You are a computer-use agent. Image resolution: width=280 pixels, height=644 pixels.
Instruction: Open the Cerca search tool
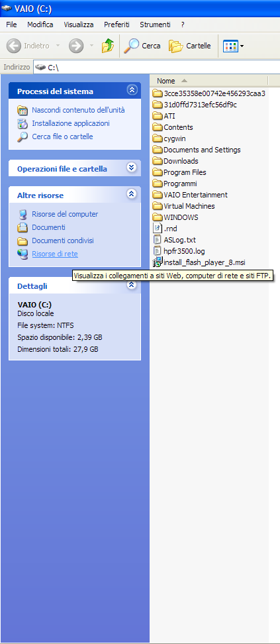point(142,46)
